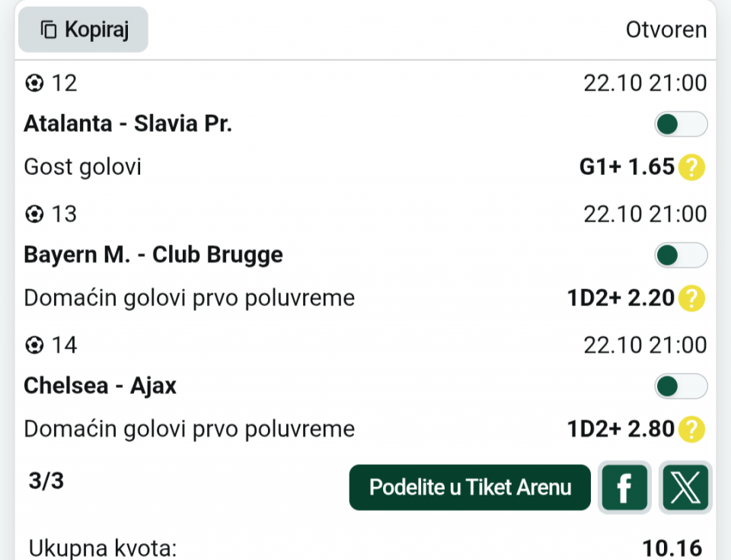Click help icon next to G1+ 1.65

pyautogui.click(x=691, y=167)
